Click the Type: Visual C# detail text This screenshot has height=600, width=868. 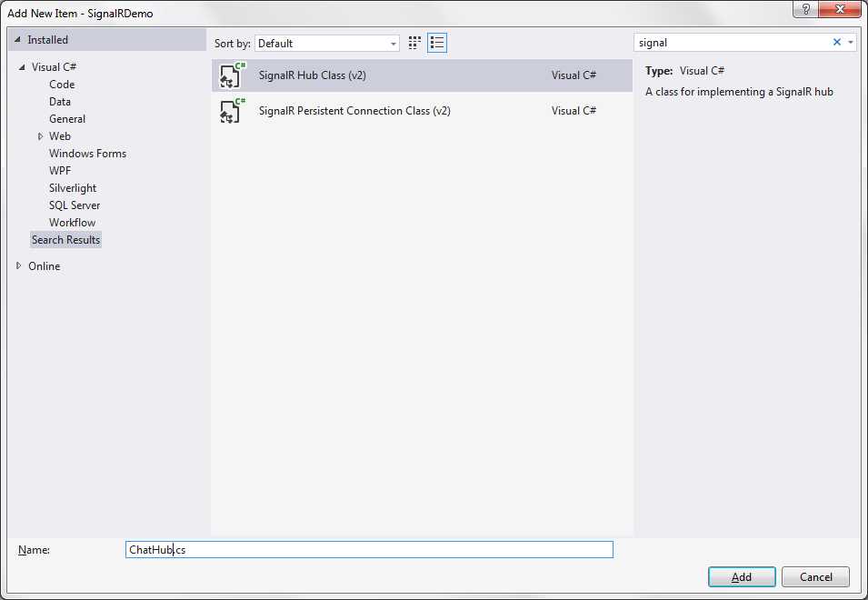click(684, 71)
